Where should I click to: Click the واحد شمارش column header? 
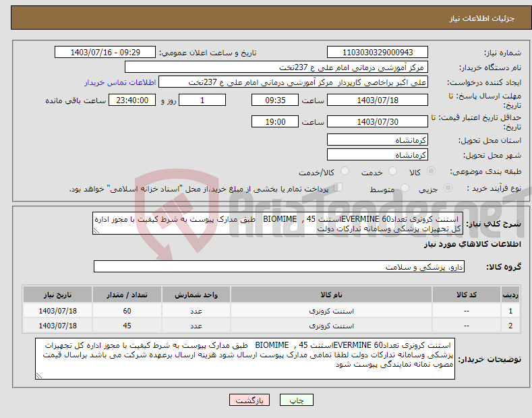coord(196,295)
